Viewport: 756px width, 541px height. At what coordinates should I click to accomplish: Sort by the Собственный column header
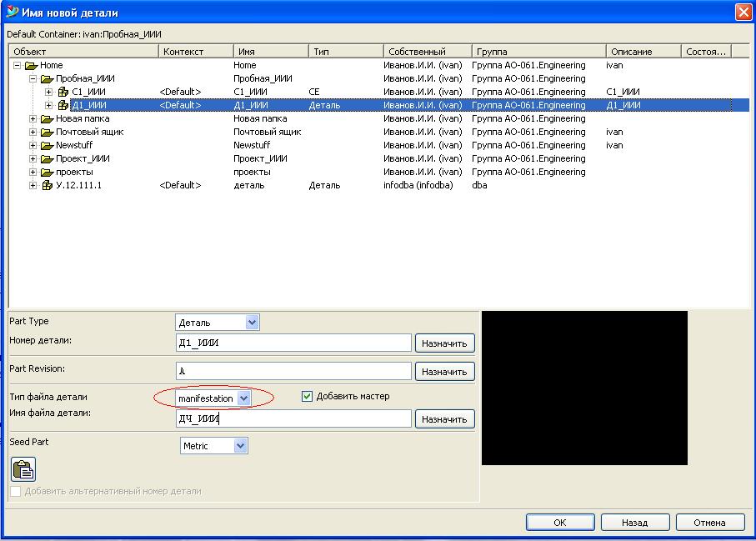(428, 51)
